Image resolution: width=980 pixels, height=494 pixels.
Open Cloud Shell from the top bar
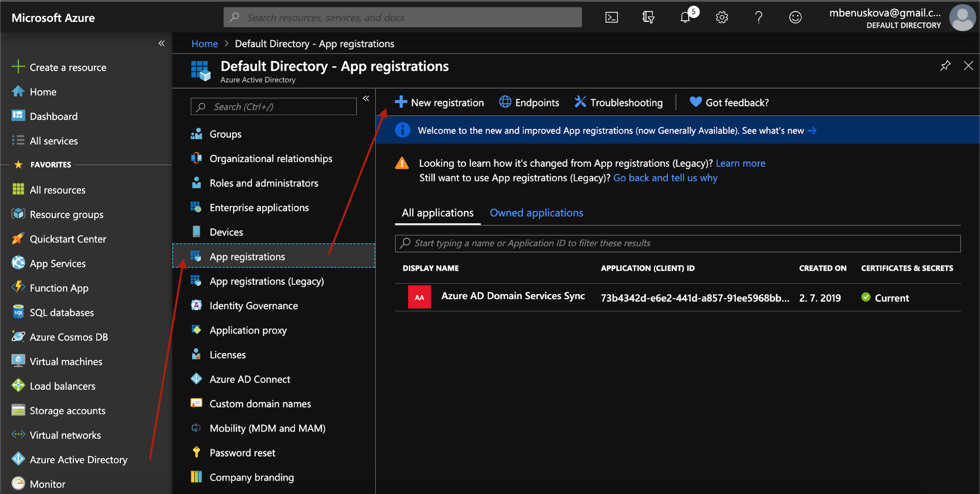(x=611, y=17)
